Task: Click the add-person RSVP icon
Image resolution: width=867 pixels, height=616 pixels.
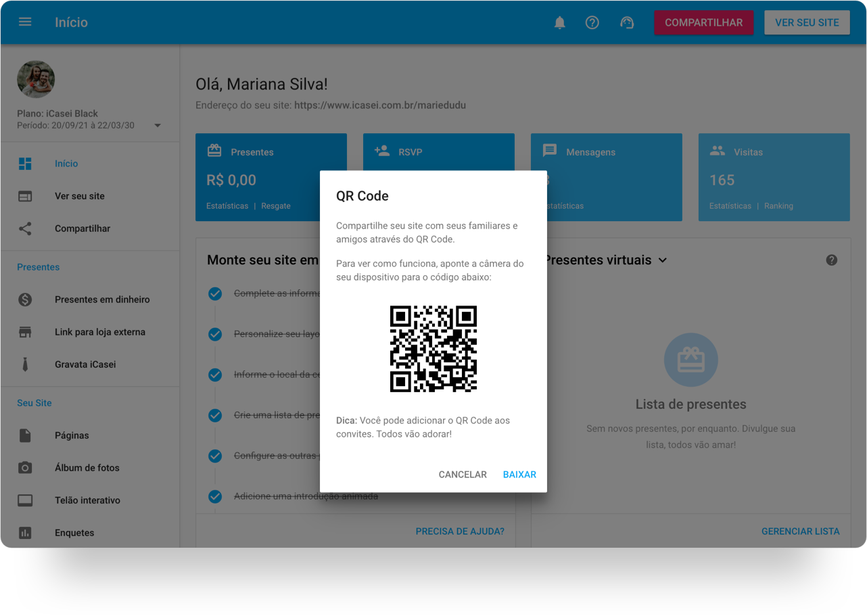Action: (382, 151)
